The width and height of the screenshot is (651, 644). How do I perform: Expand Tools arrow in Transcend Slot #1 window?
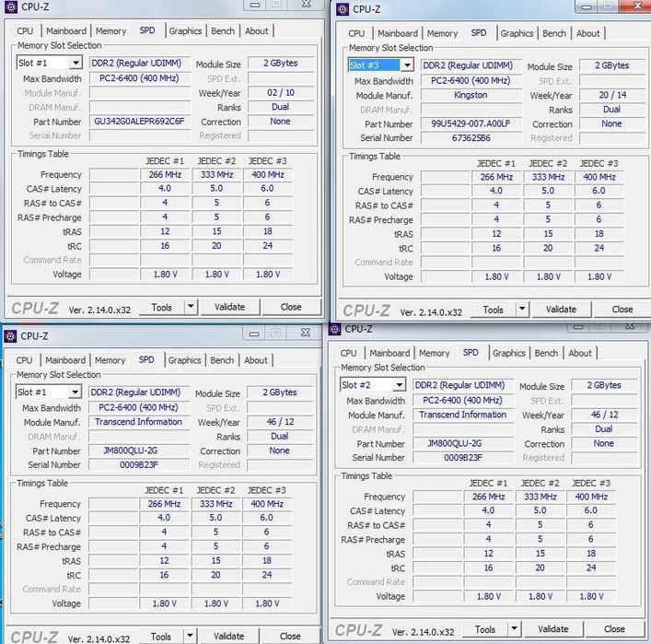190,636
